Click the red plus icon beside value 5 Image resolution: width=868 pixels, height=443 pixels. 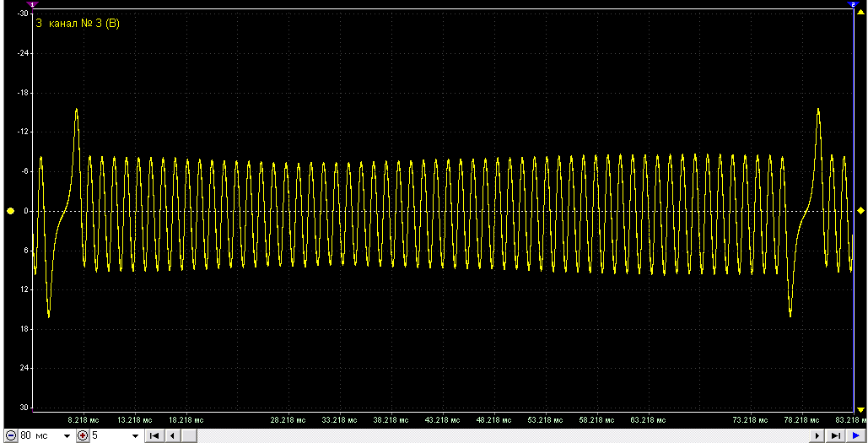[83, 435]
